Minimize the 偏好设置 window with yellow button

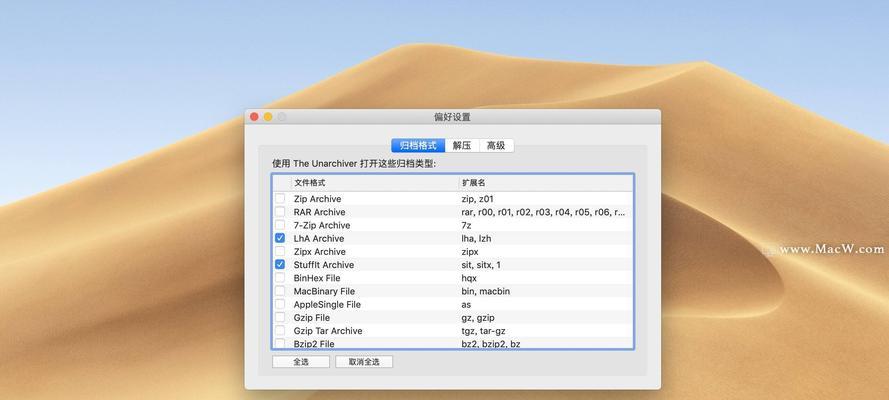(x=268, y=117)
